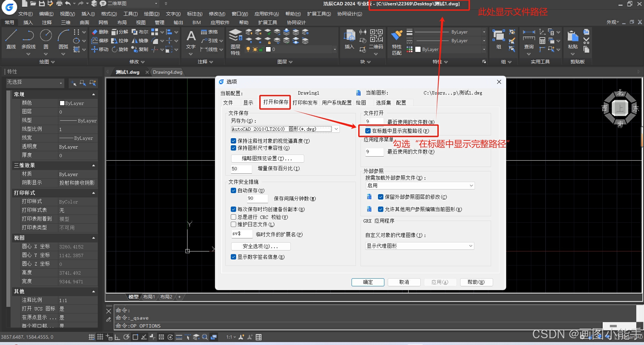Switch to the 打印和发布 tab
The width and height of the screenshot is (644, 345).
coord(305,103)
